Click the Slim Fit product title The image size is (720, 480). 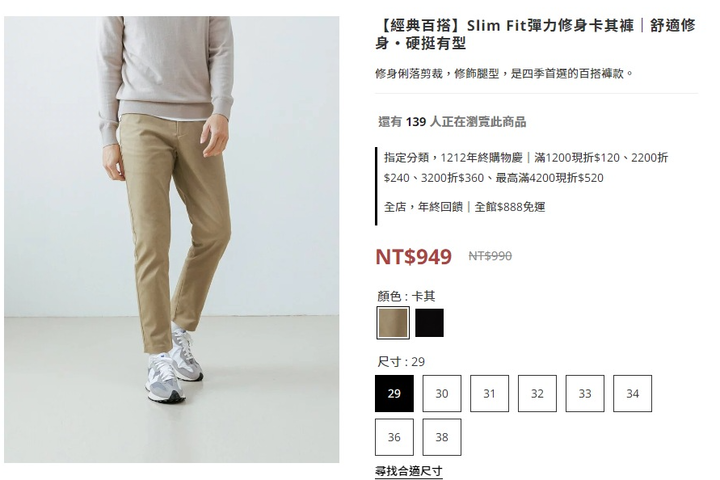coord(535,34)
